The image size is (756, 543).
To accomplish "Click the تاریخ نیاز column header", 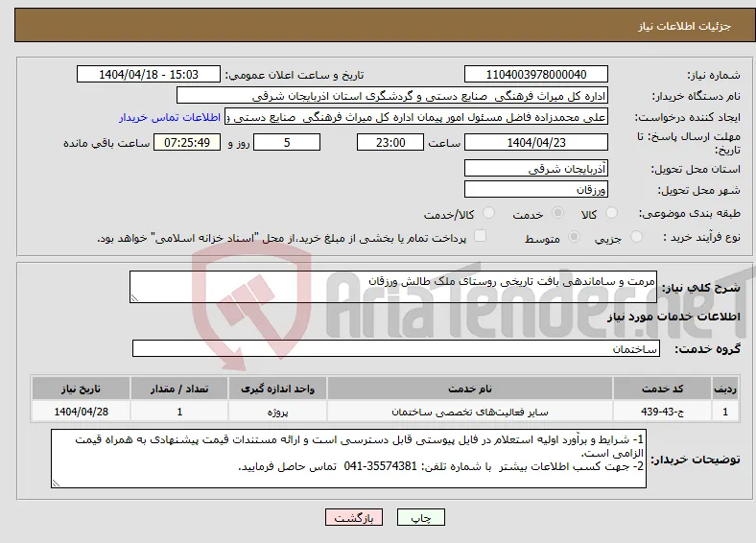I will click(x=81, y=389).
